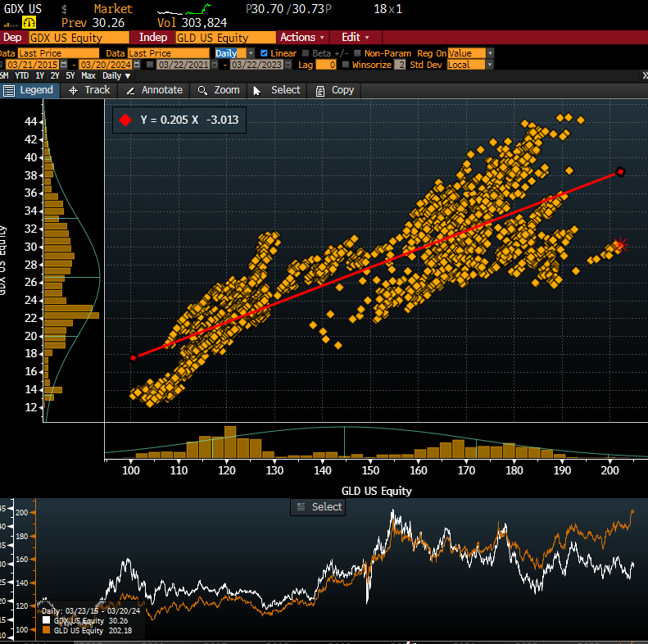648x644 pixels.
Task: Select the 6M range tab
Action: pos(4,75)
